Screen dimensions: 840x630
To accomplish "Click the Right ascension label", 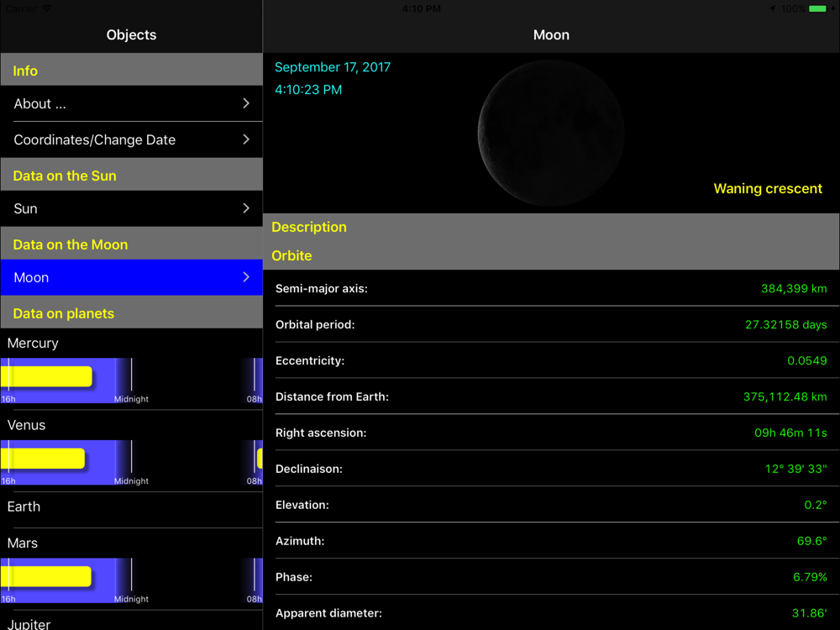I will (321, 433).
